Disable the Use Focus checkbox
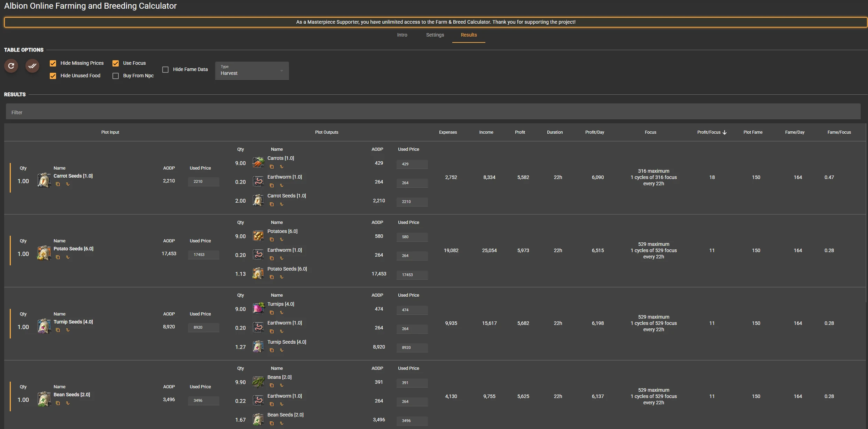Image resolution: width=868 pixels, height=429 pixels. point(116,63)
